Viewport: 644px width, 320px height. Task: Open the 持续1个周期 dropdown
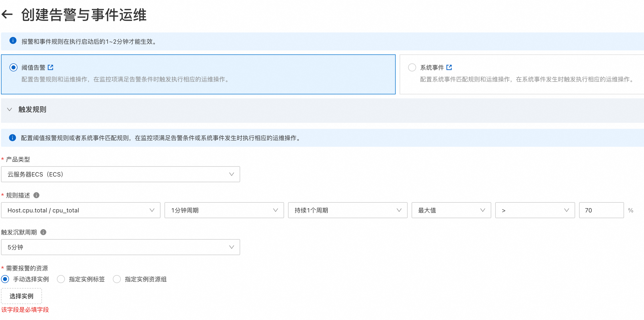click(347, 210)
